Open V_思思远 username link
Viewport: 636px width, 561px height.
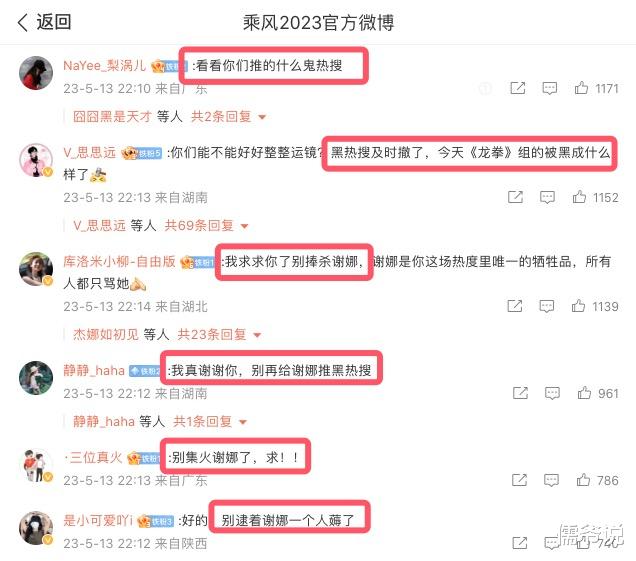click(90, 153)
